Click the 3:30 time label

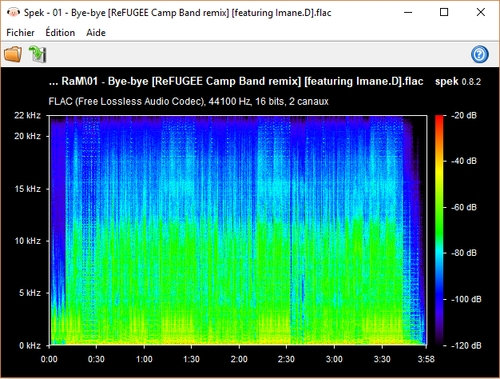382,359
